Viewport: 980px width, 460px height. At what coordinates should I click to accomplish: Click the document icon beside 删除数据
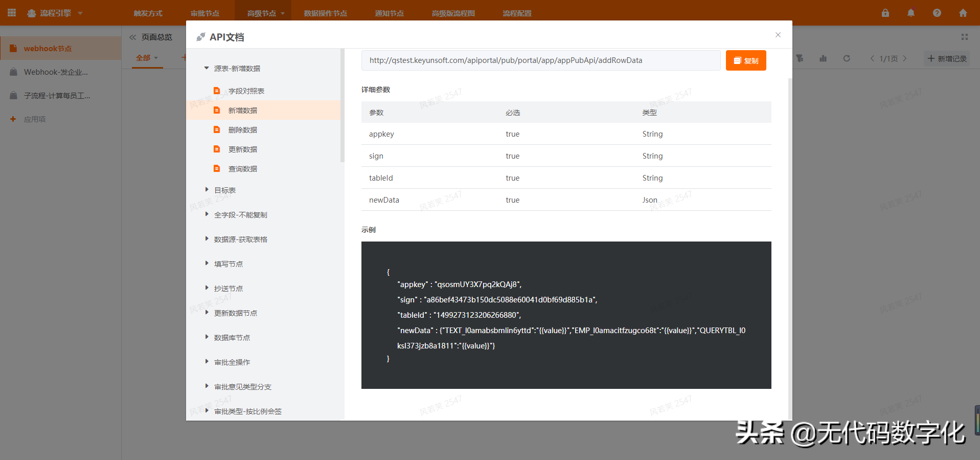click(x=217, y=129)
